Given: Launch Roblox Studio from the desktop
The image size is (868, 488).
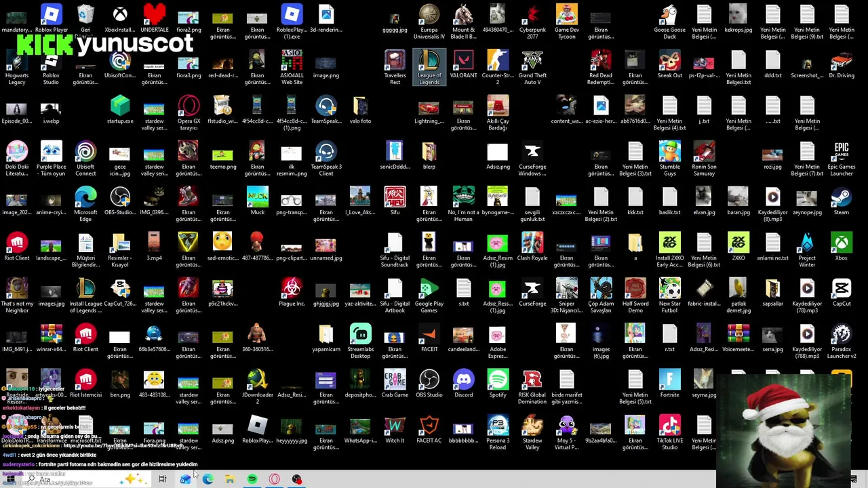Looking at the screenshot, I should [52, 68].
